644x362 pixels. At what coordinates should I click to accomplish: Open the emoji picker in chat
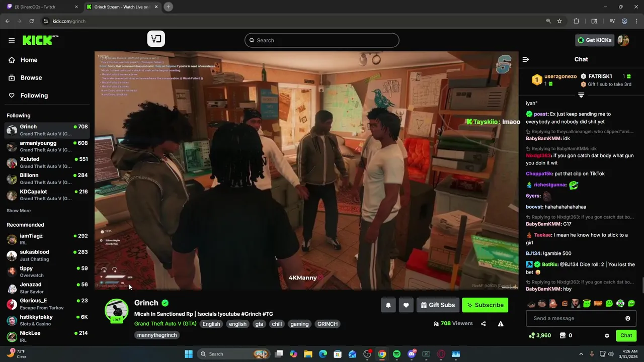tap(627, 318)
